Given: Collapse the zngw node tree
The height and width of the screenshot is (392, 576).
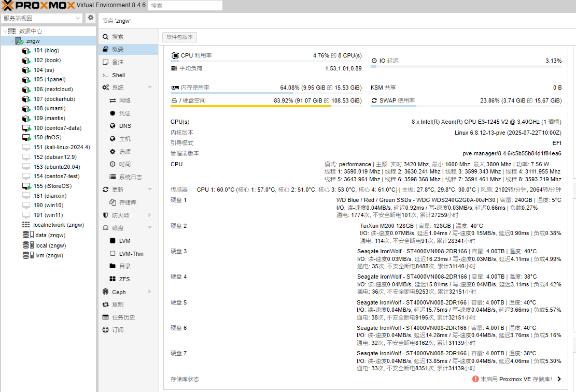Looking at the screenshot, I should point(12,41).
